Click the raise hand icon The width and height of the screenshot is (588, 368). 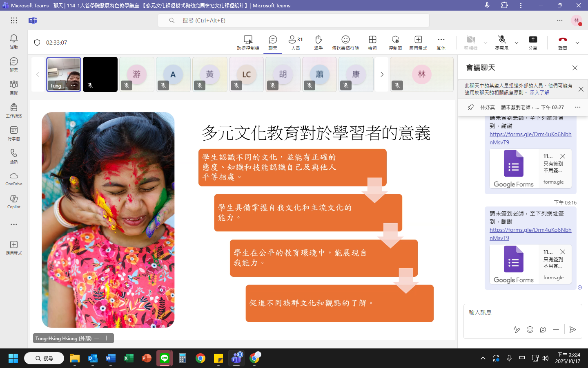tap(318, 42)
